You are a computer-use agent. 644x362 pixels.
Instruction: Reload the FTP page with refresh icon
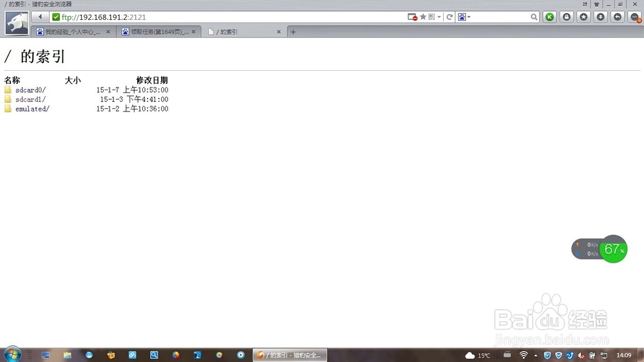450,17
